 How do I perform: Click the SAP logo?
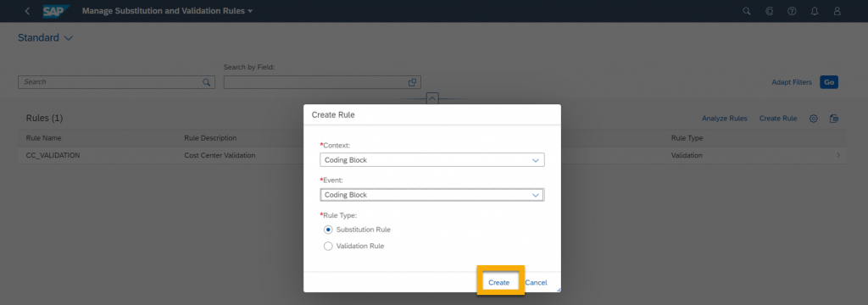point(57,11)
